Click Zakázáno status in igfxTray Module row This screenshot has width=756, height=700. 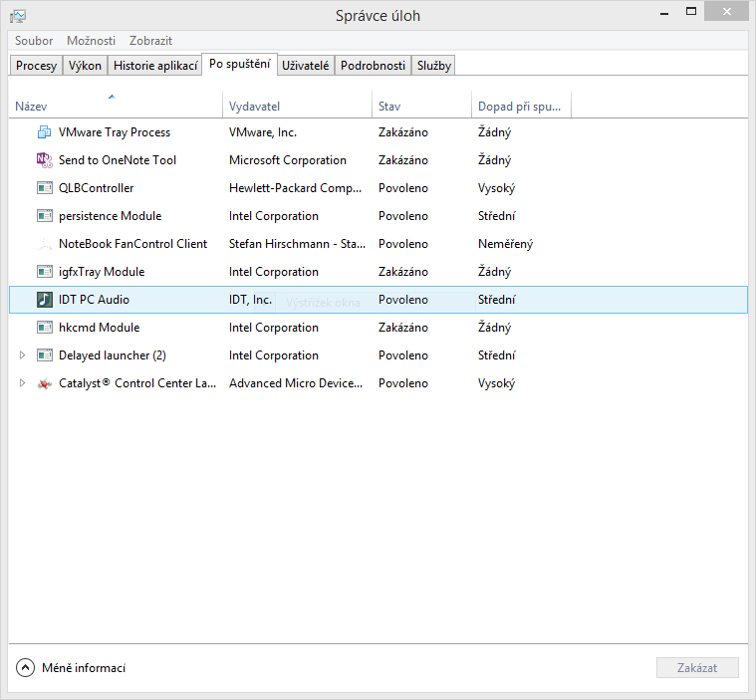403,272
